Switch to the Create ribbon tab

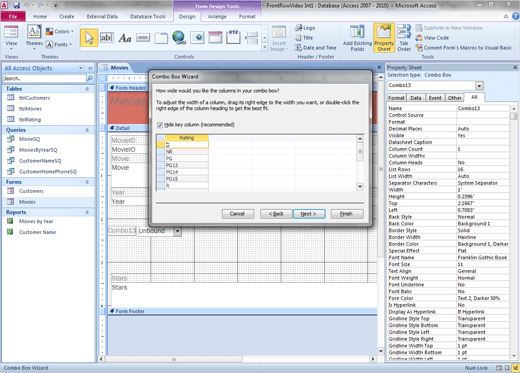(67, 16)
